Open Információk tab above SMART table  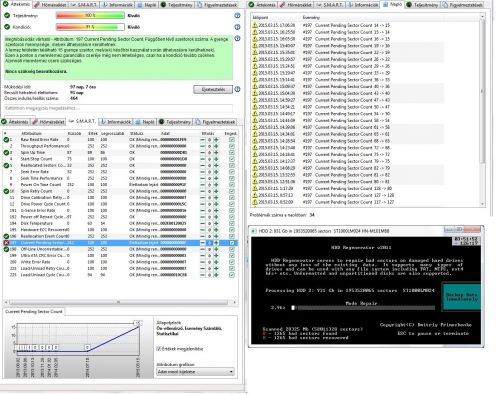[x=116, y=122]
